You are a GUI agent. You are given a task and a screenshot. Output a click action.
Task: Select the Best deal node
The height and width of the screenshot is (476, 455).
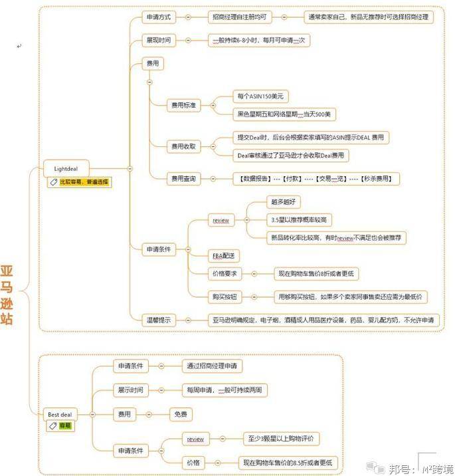point(60,414)
